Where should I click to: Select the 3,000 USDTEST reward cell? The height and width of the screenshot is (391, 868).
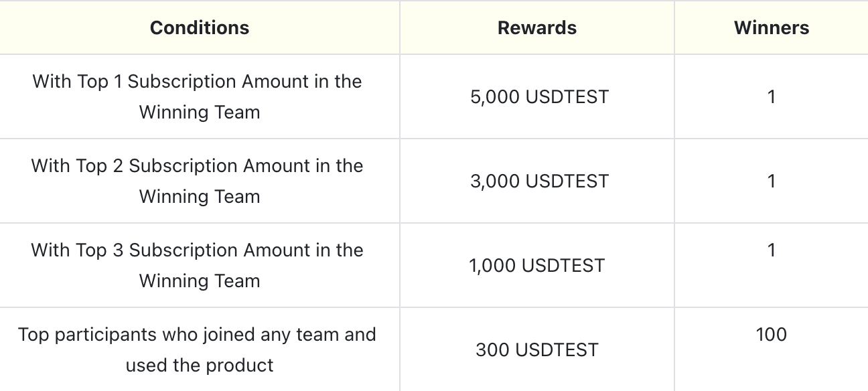pos(539,181)
